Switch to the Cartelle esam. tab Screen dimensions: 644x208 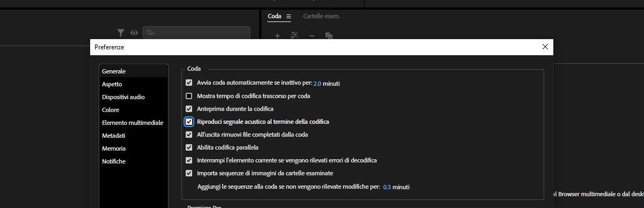pyautogui.click(x=321, y=16)
